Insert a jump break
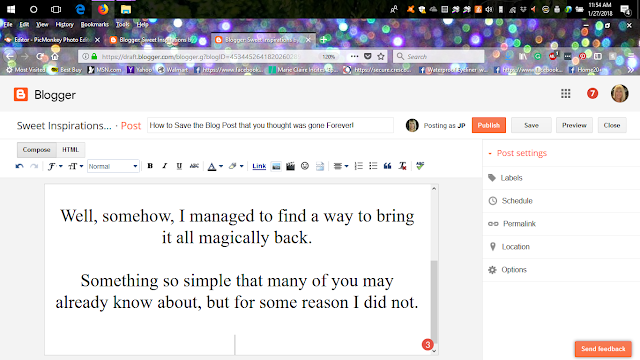640x360 pixels. (x=320, y=166)
